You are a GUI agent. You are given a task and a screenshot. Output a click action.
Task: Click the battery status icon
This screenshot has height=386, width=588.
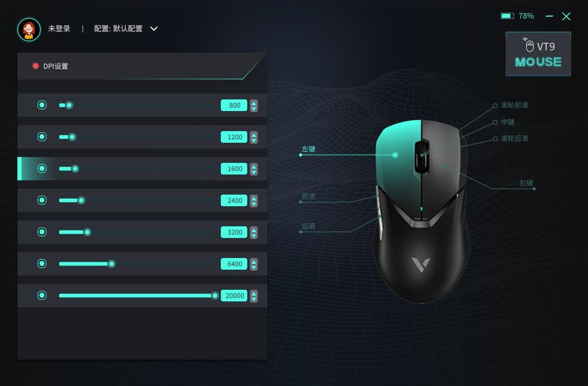coord(507,16)
